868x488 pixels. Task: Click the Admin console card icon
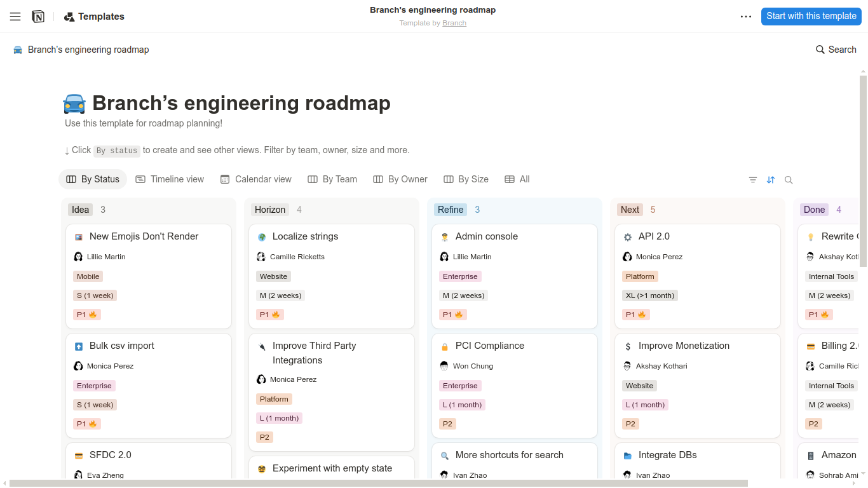point(445,237)
